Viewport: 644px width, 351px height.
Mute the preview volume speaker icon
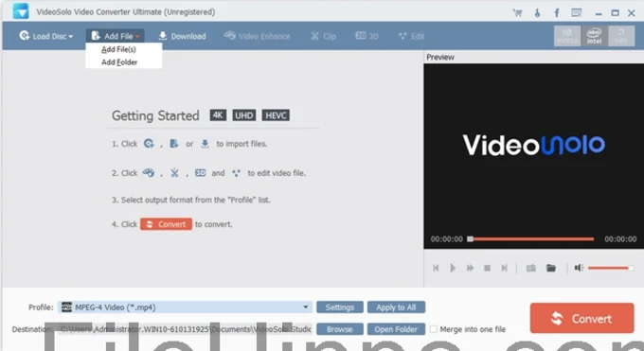579,268
